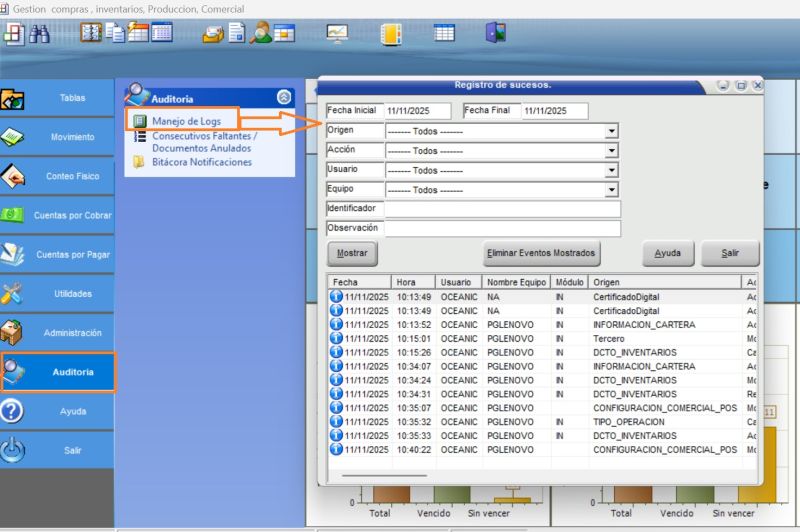This screenshot has width=800, height=532.
Task: Open the monitor chart icon in toolbar
Action: (x=337, y=33)
